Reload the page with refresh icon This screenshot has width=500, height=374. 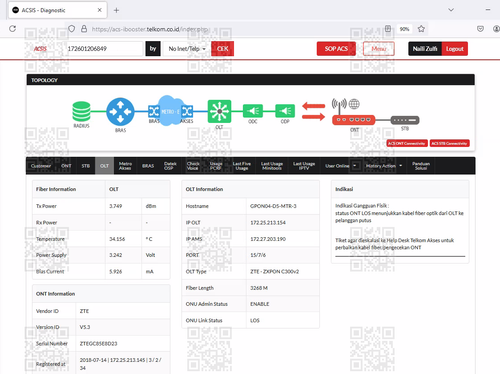point(13,29)
